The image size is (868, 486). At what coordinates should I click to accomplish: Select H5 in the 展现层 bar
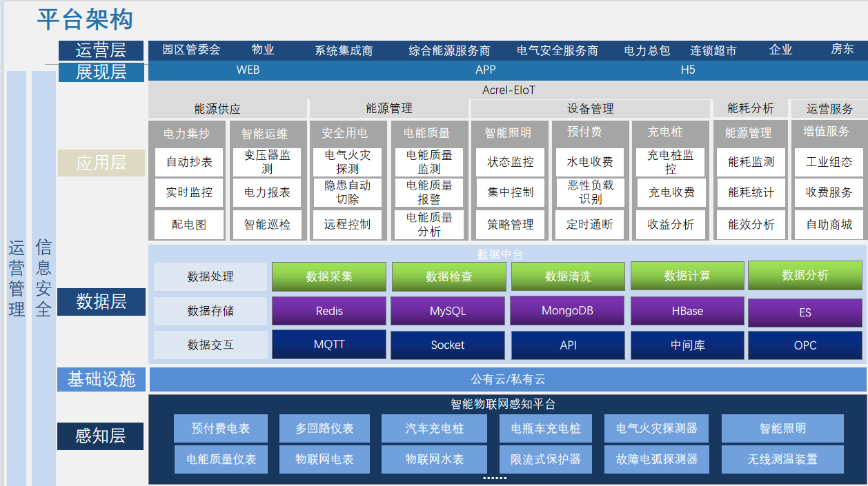pos(688,70)
